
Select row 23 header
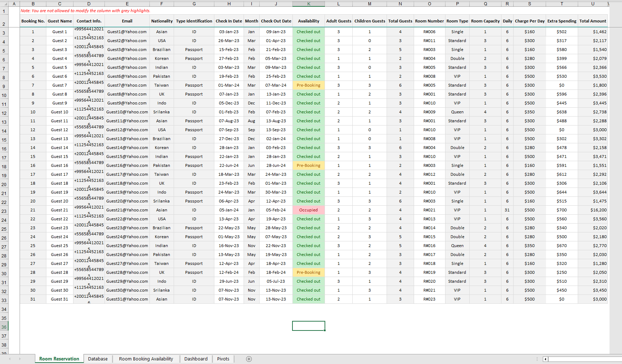click(4, 211)
